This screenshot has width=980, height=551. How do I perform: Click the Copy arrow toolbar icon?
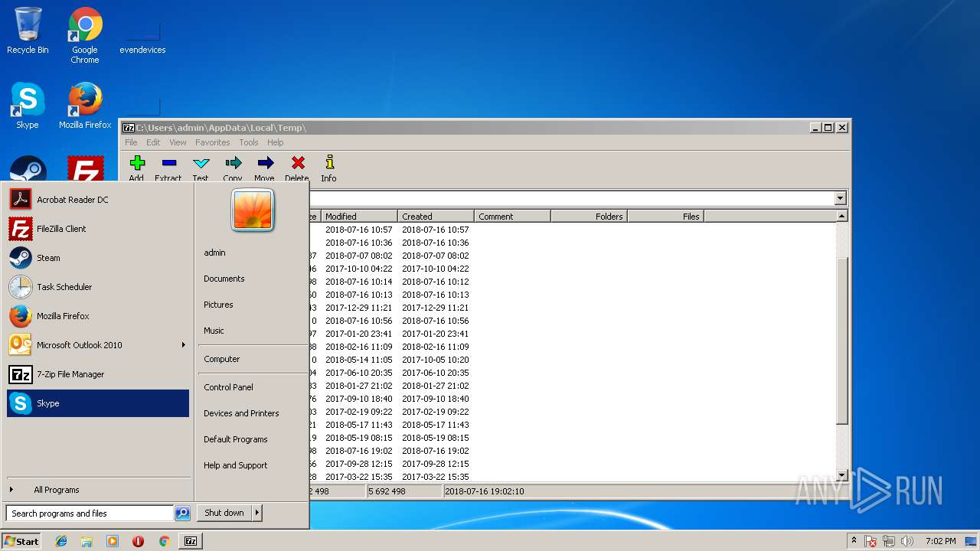pyautogui.click(x=233, y=163)
